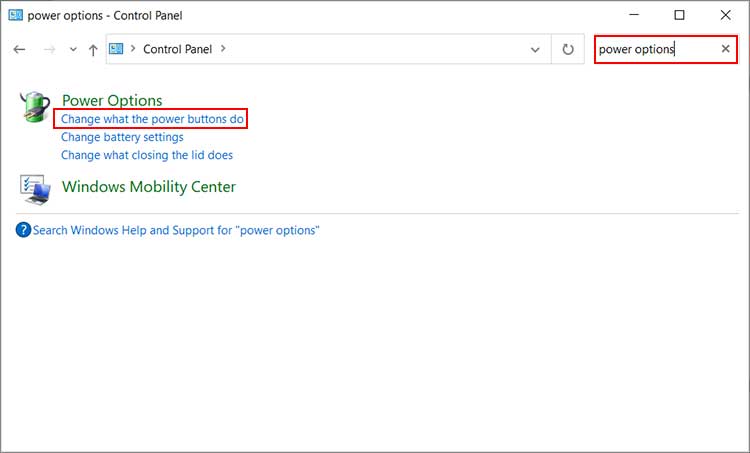Click Change battery settings link
Screen dimensions: 750x453
[122, 137]
